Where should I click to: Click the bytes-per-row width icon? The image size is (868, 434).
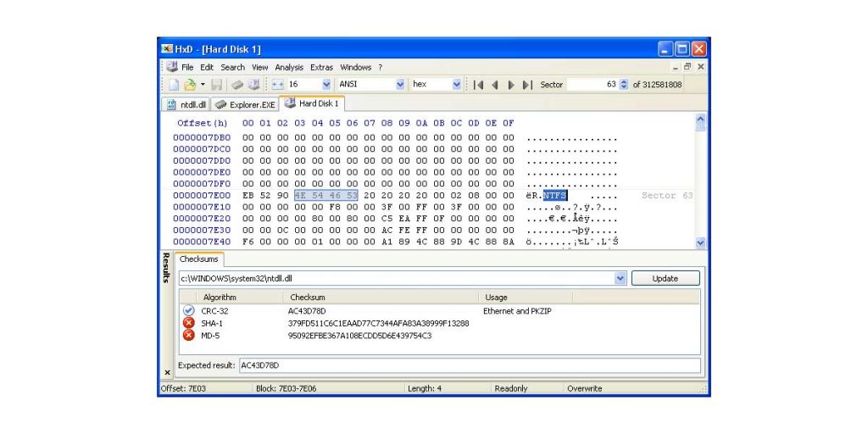[x=278, y=85]
